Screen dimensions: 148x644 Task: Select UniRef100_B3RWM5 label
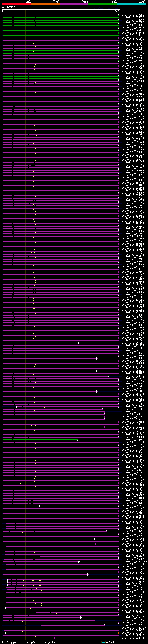click(x=133, y=68)
